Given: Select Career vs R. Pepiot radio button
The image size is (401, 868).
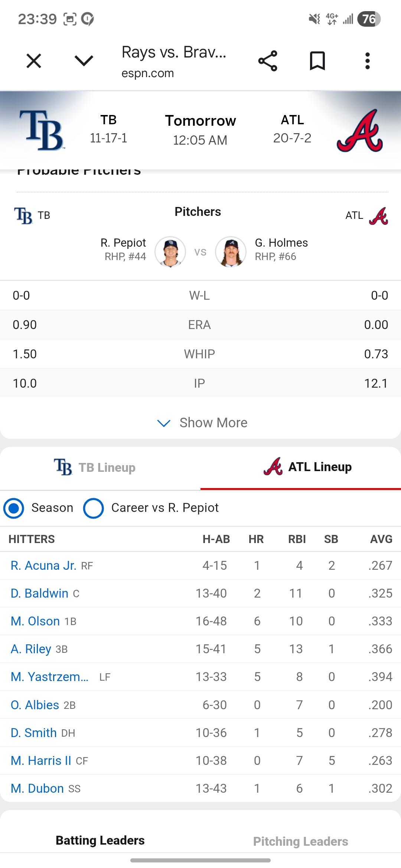Looking at the screenshot, I should [x=94, y=508].
